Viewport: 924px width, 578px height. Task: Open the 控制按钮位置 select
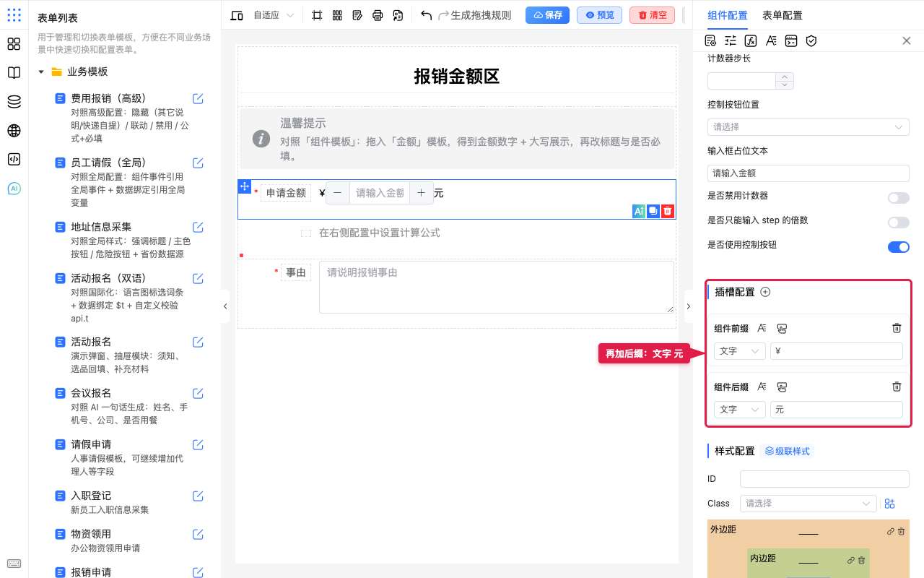808,127
